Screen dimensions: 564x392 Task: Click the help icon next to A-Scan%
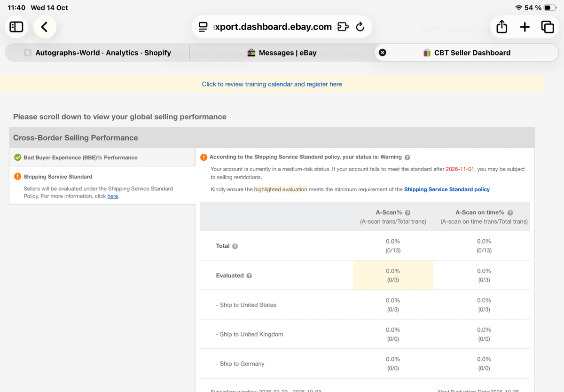(x=408, y=213)
